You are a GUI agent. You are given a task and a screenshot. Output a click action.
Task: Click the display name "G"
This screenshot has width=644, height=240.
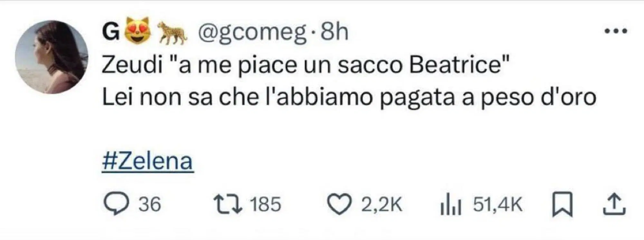click(x=110, y=32)
